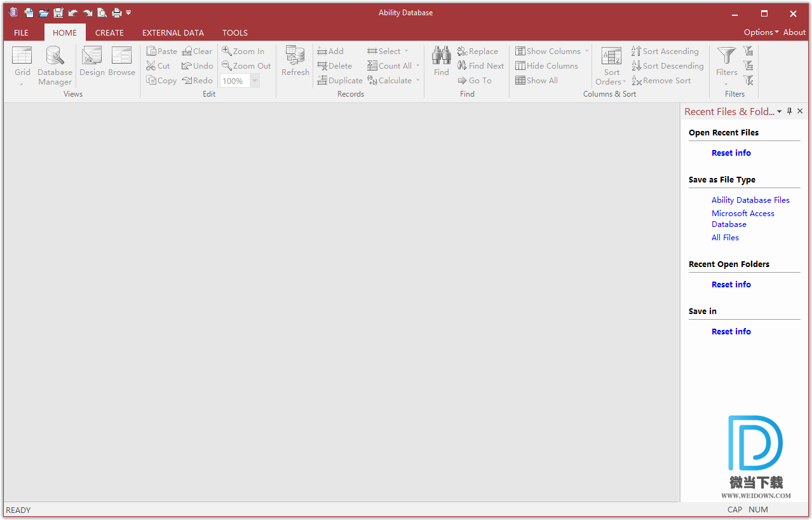Click the Redo arrow in quick access toolbar
This screenshot has width=812, height=520.
pyautogui.click(x=88, y=13)
